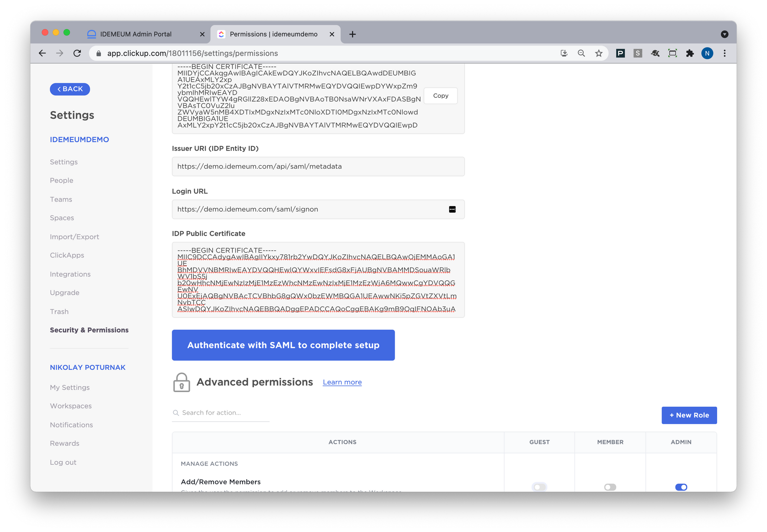Click the Login URL input field
This screenshot has height=532, width=767.
click(318, 209)
